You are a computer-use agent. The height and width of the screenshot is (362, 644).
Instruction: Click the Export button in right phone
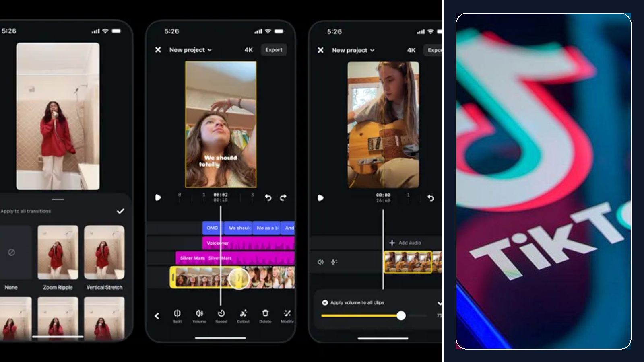coord(433,50)
